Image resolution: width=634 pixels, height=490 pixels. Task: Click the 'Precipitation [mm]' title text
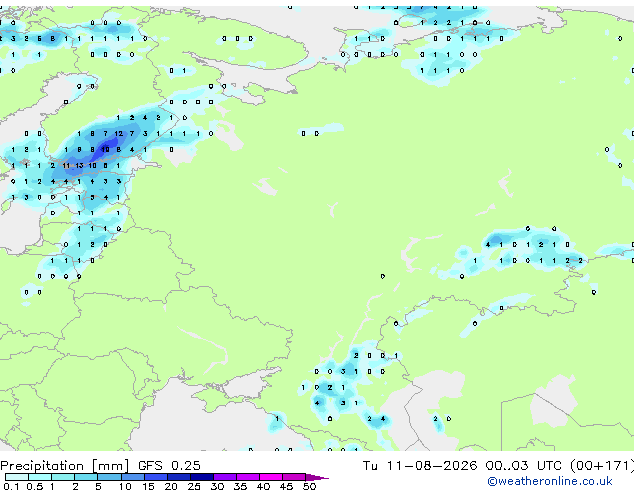[65, 466]
